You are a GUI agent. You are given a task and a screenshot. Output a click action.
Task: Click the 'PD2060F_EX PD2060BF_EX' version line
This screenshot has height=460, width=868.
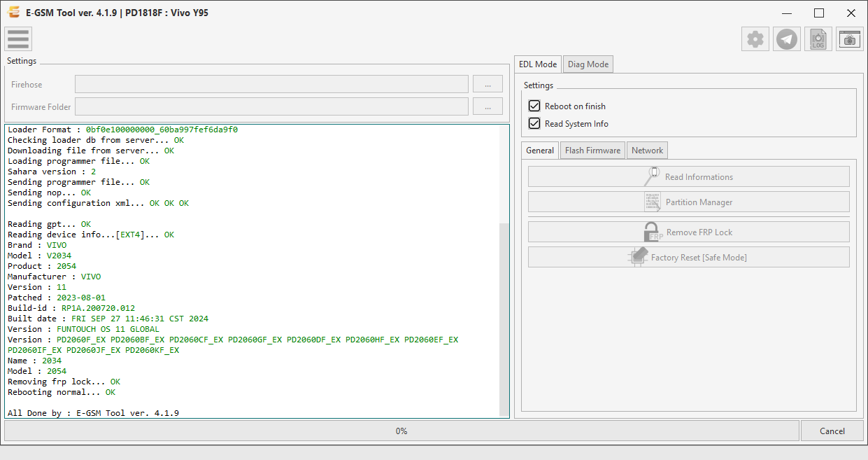click(x=233, y=340)
